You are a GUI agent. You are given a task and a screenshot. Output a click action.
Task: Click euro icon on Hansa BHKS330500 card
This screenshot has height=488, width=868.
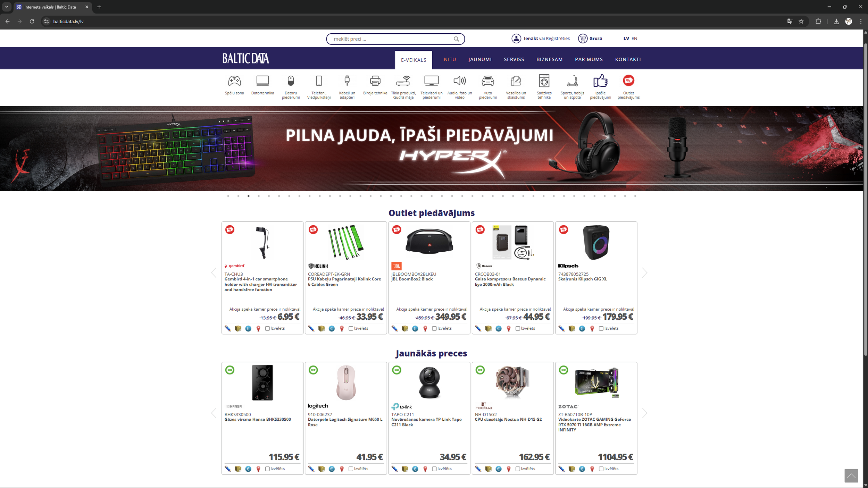248,469
